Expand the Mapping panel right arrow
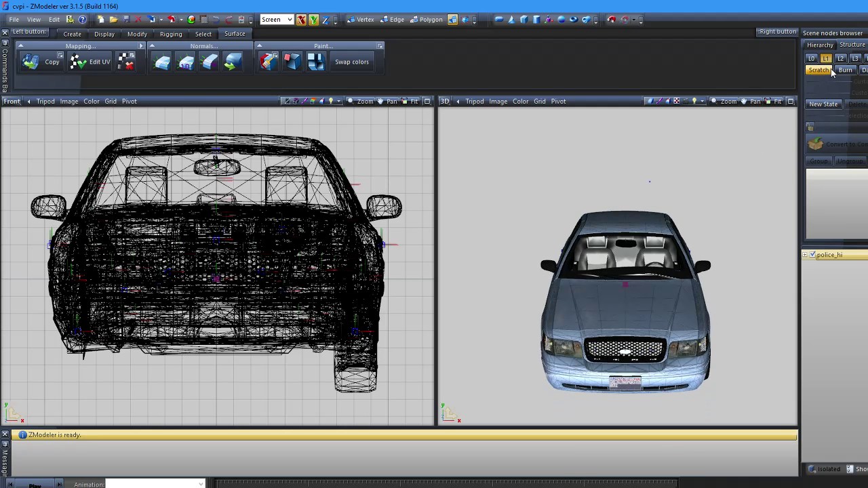Image resolution: width=868 pixels, height=488 pixels. (x=141, y=46)
